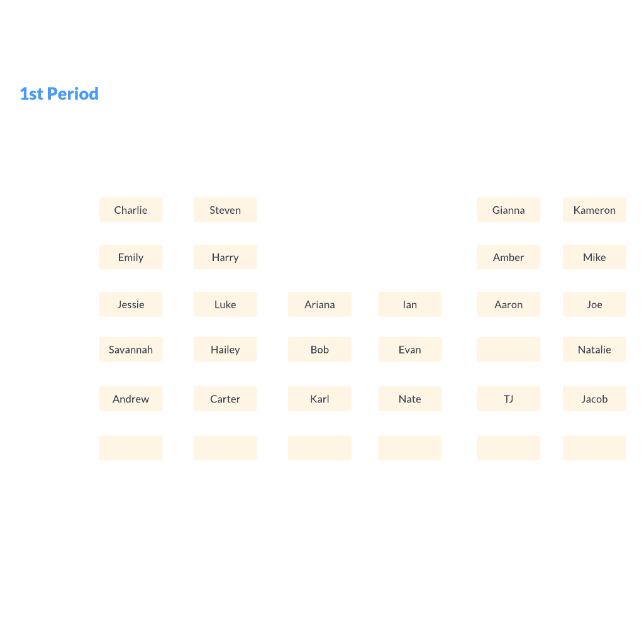Select the empty seat below Jacob
This screenshot has width=644, height=644.
coord(594,448)
